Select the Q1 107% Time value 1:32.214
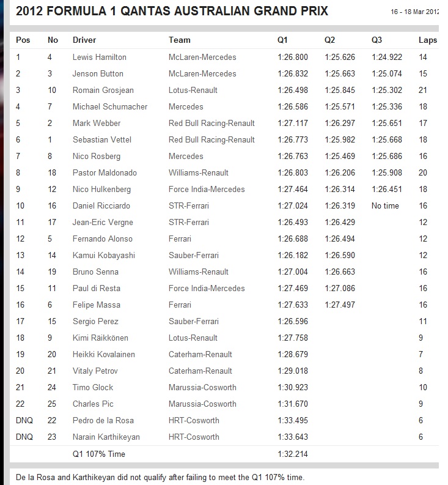The height and width of the screenshot is (485, 448). point(292,453)
